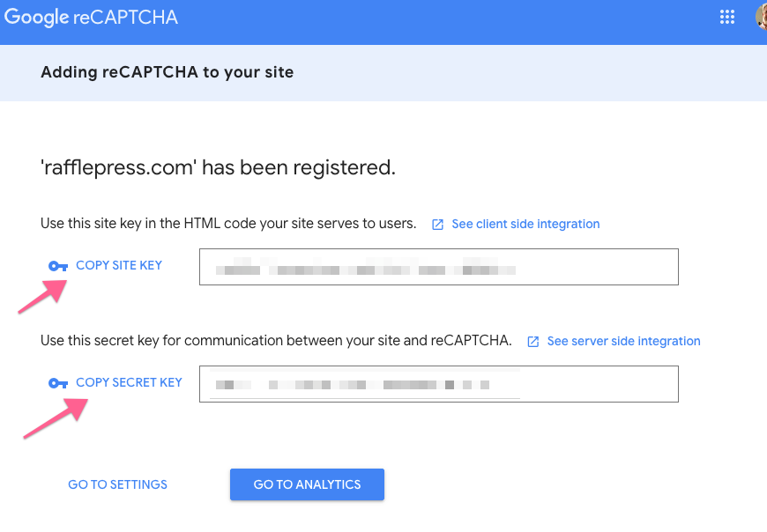Select the secret key text field
Image resolution: width=767 pixels, height=532 pixels.
point(438,384)
